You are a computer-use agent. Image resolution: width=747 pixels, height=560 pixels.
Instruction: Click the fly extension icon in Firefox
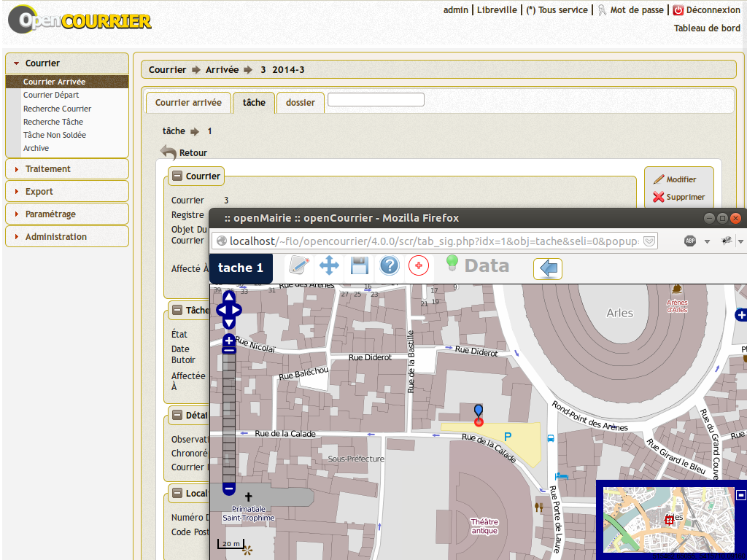pyautogui.click(x=727, y=241)
